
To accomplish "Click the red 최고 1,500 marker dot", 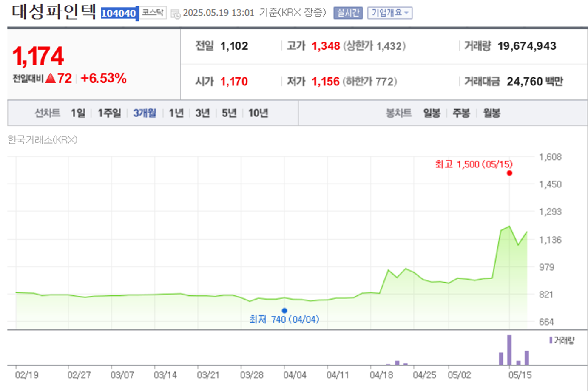I will point(509,173).
